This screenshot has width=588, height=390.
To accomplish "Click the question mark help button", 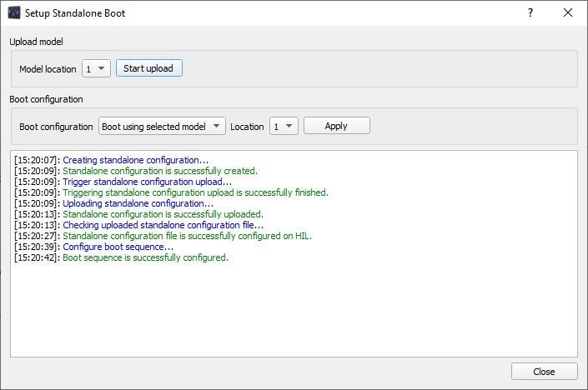I will coord(530,13).
